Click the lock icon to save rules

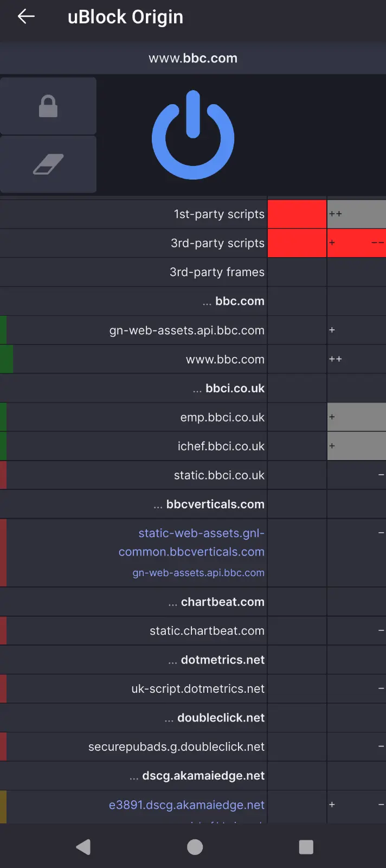pyautogui.click(x=48, y=106)
